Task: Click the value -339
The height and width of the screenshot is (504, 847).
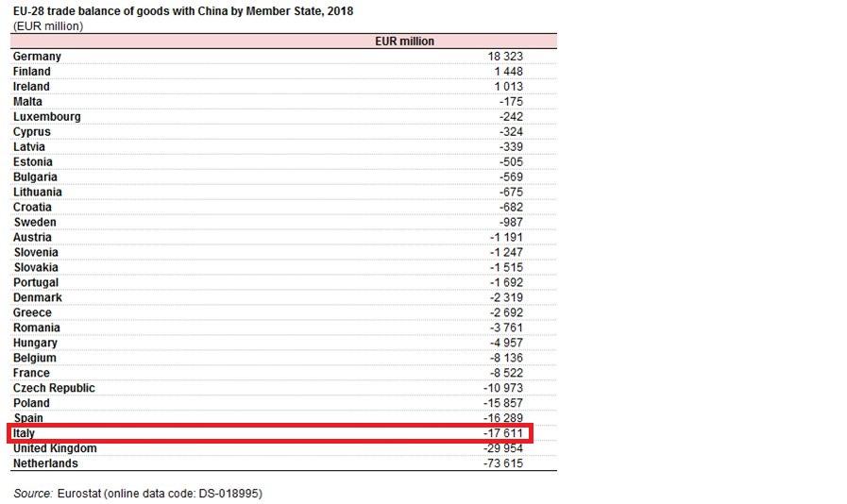Action: 511,147
